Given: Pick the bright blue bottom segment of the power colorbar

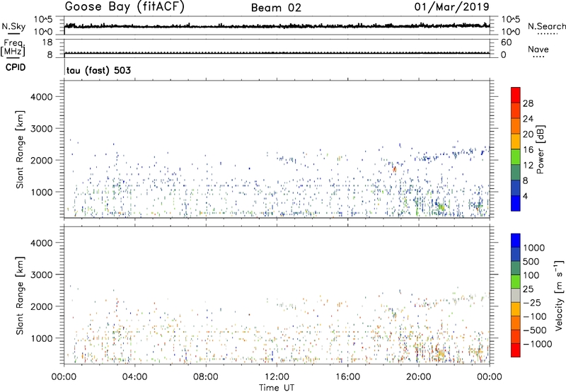Looking at the screenshot, I should click(516, 203).
